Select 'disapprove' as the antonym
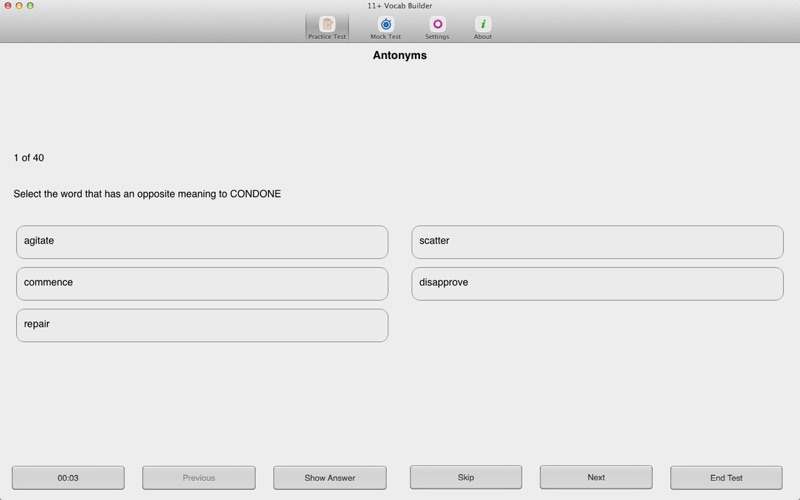 pos(597,284)
